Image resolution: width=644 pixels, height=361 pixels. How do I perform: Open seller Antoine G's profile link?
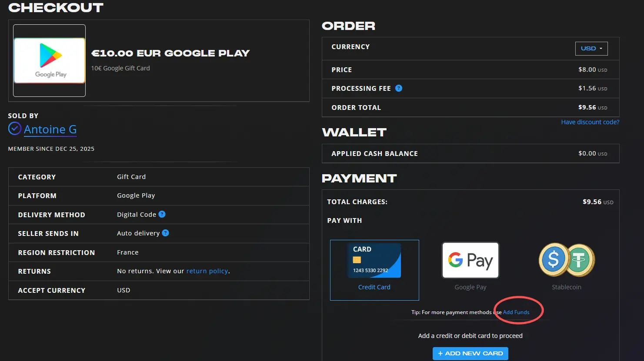[50, 129]
